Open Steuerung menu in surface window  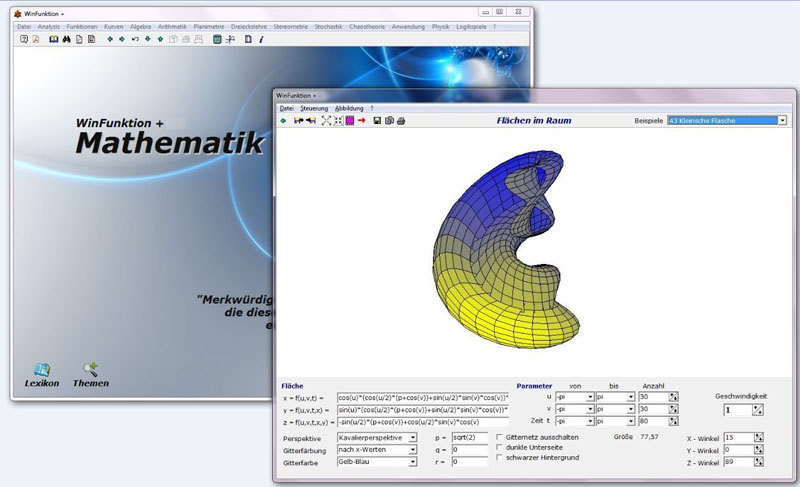tap(314, 108)
